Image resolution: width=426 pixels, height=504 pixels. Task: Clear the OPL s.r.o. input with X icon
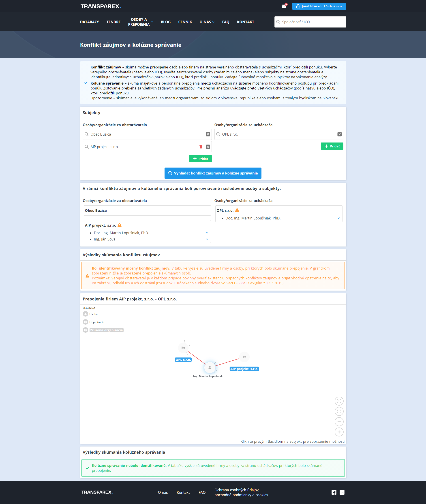(x=339, y=134)
